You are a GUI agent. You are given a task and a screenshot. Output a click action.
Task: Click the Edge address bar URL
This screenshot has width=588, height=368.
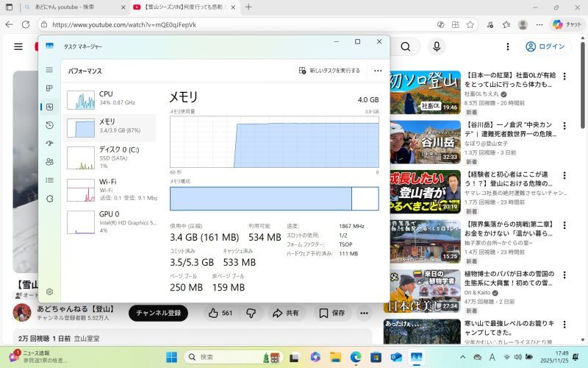pos(124,25)
